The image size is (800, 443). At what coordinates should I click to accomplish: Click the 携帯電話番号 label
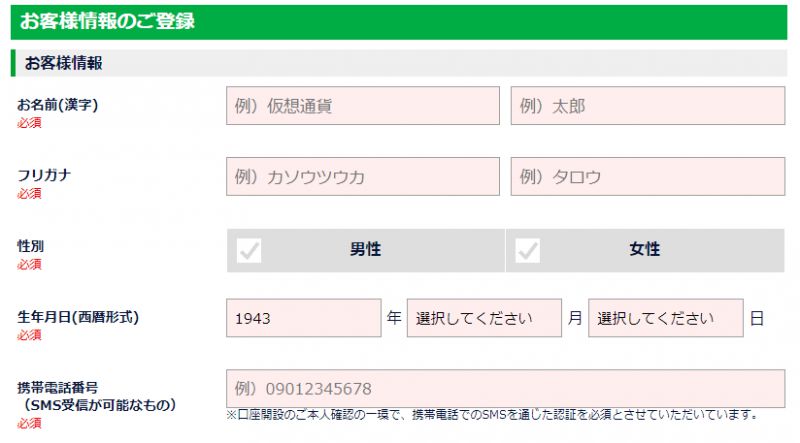(58, 387)
